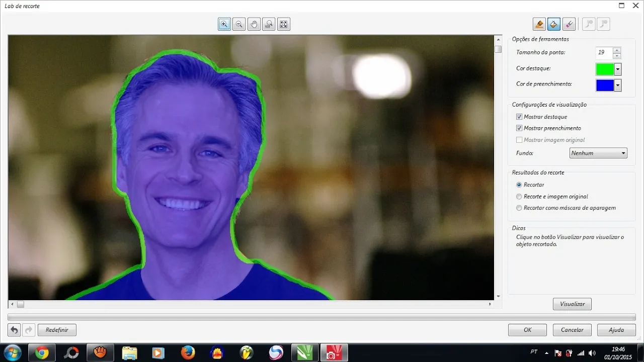Click the Zoom to 100% icon
The width and height of the screenshot is (644, 362).
click(269, 24)
